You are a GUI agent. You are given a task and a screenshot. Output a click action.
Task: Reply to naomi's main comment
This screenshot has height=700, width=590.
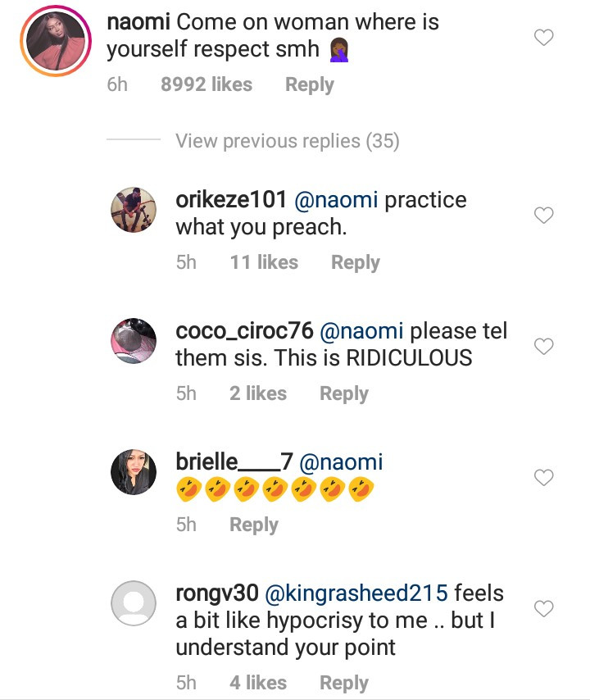click(309, 84)
